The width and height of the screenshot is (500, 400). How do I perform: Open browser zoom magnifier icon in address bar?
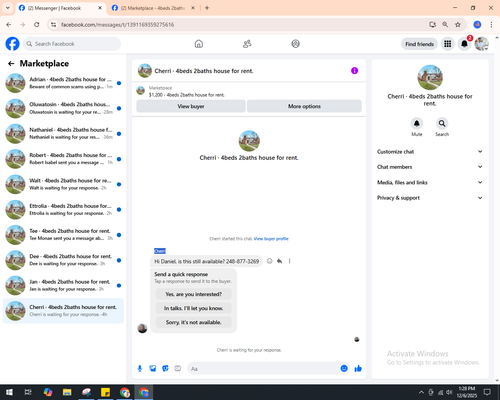tap(445, 25)
